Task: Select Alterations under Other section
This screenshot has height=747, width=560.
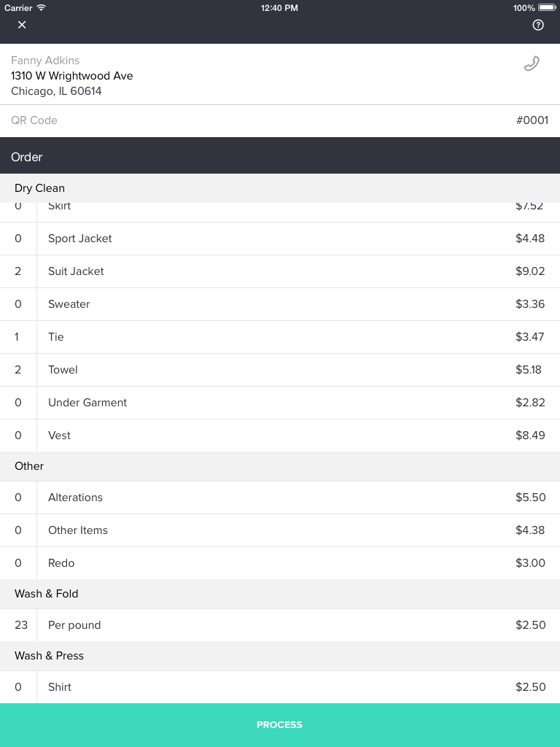Action: pyautogui.click(x=280, y=498)
